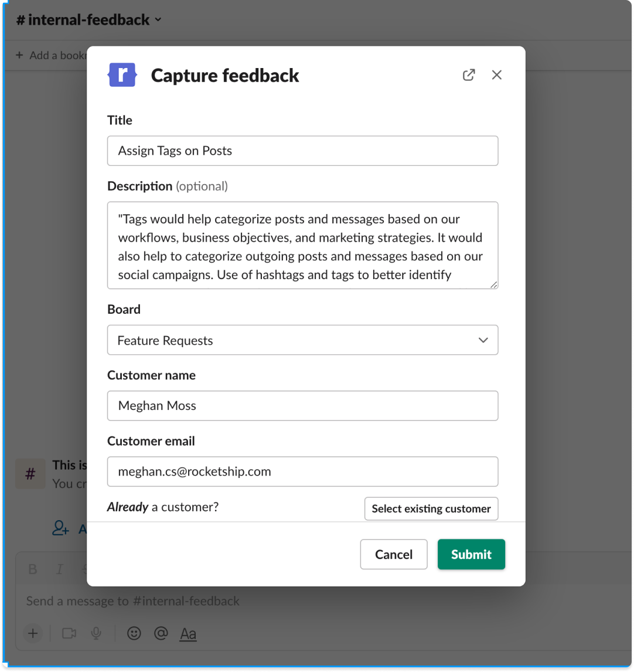This screenshot has width=634, height=672.
Task: Open the emoji picker in composer
Action: [134, 633]
